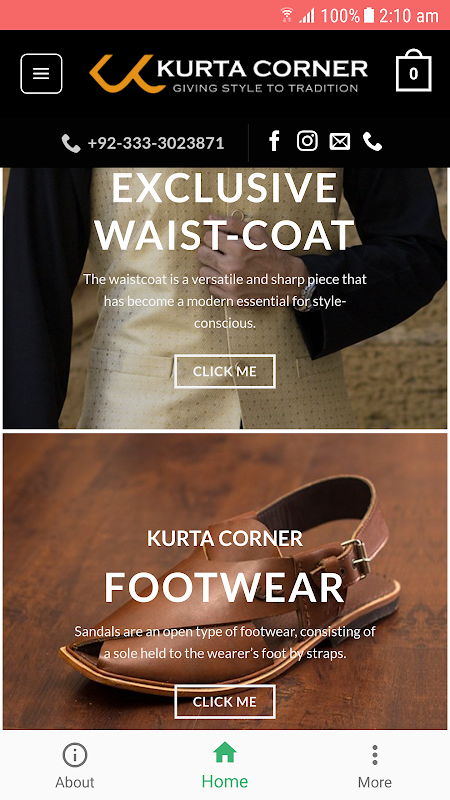
Task: Switch to the About tab
Action: pos(75,766)
